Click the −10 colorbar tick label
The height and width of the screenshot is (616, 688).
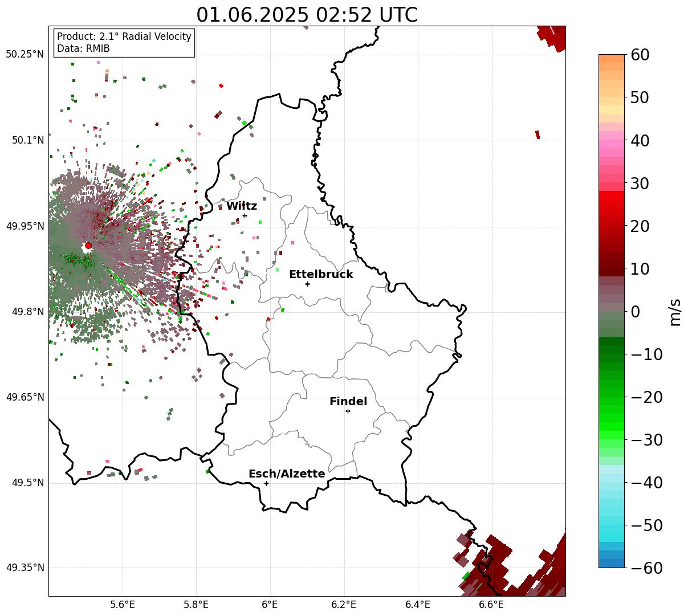pyautogui.click(x=646, y=354)
